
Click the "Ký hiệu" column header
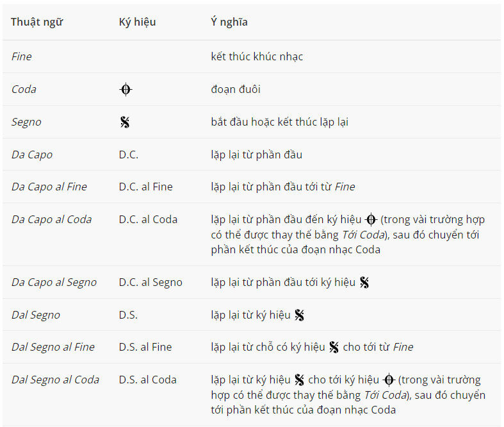[137, 22]
